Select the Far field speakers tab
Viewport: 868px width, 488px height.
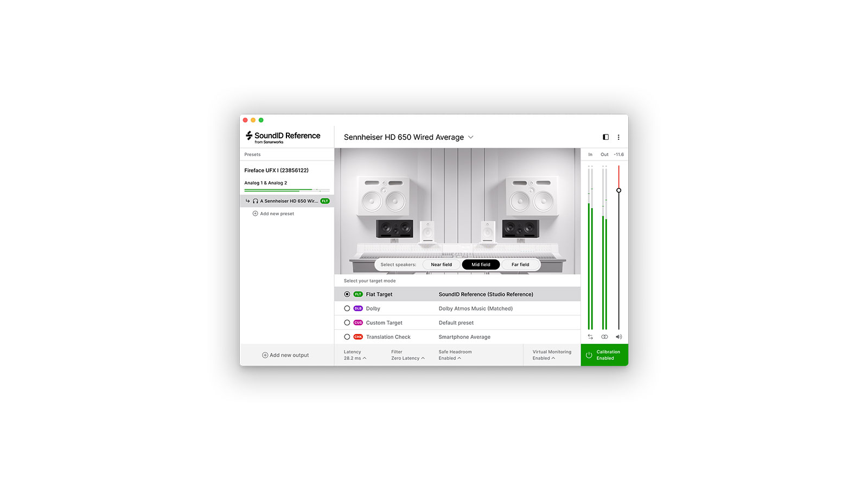(x=520, y=265)
